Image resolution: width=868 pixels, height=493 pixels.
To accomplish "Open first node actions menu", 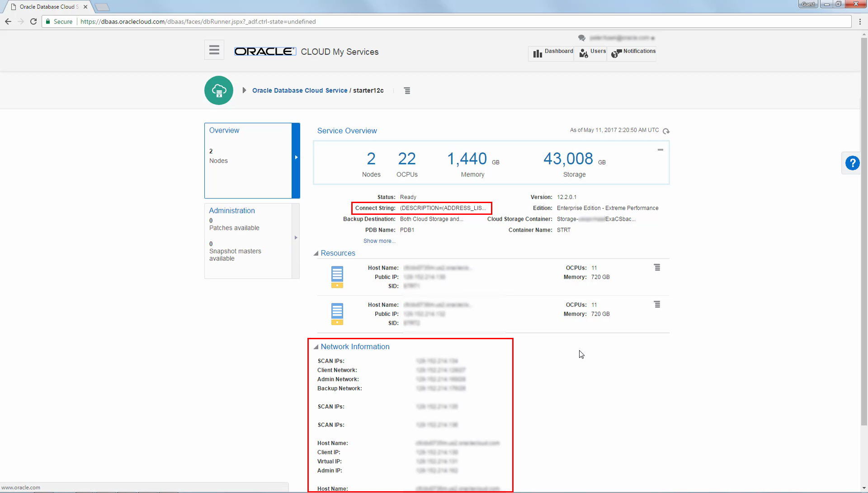I will pos(657,267).
